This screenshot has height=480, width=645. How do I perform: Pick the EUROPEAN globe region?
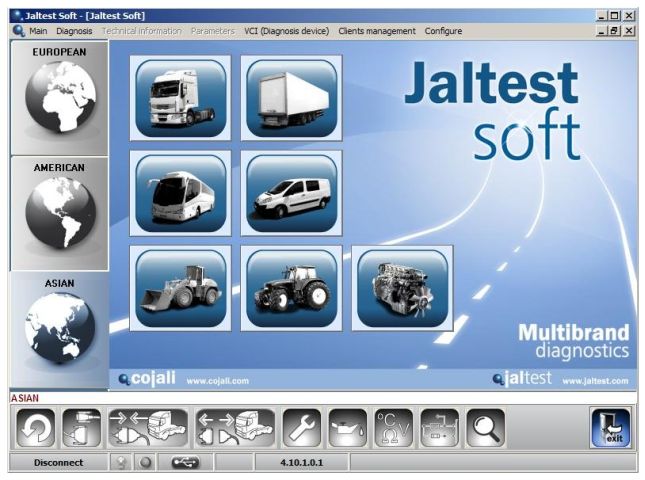point(60,98)
